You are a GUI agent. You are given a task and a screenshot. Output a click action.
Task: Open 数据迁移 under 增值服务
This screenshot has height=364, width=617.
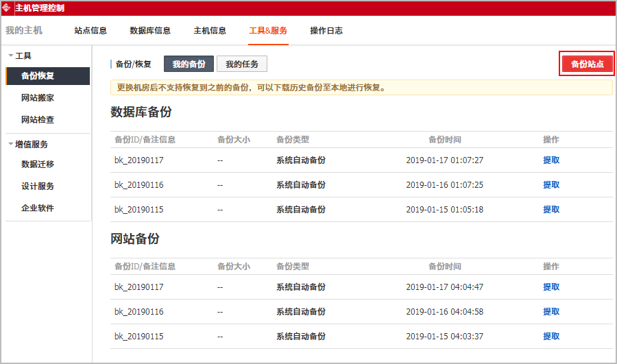point(38,164)
